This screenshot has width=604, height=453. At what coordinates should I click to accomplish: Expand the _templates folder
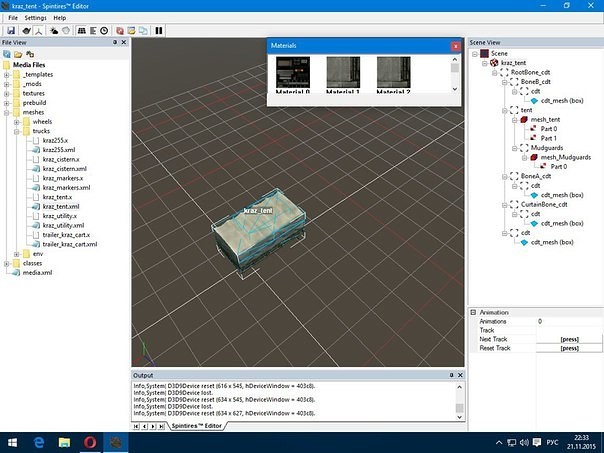[x=7, y=75]
